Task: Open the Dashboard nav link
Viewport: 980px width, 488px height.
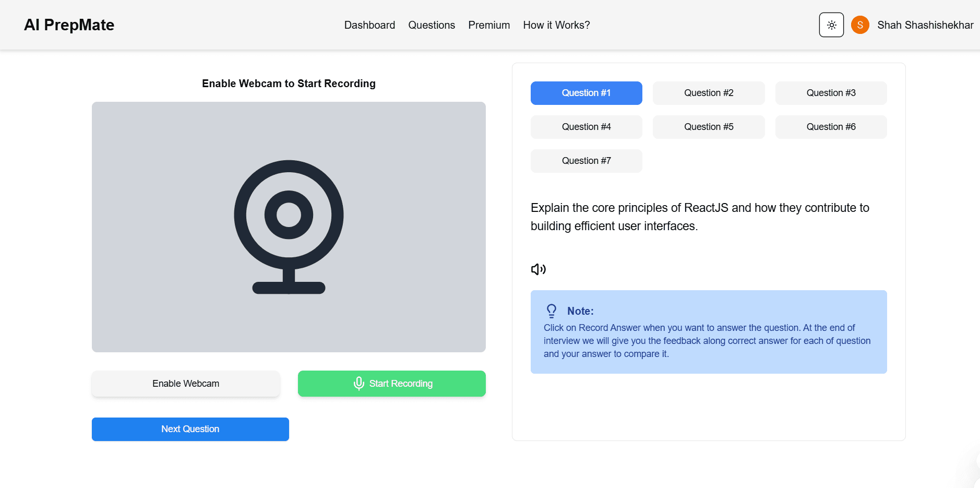Action: click(x=369, y=25)
